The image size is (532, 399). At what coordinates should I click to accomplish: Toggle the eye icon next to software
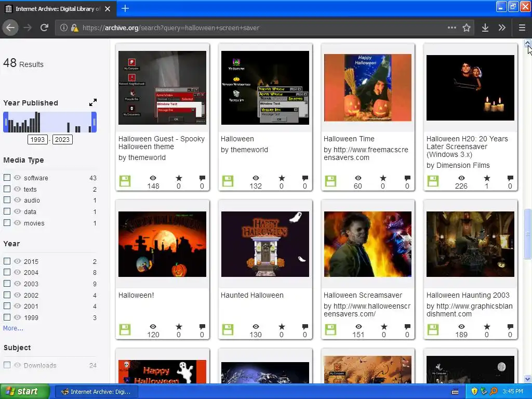point(17,178)
